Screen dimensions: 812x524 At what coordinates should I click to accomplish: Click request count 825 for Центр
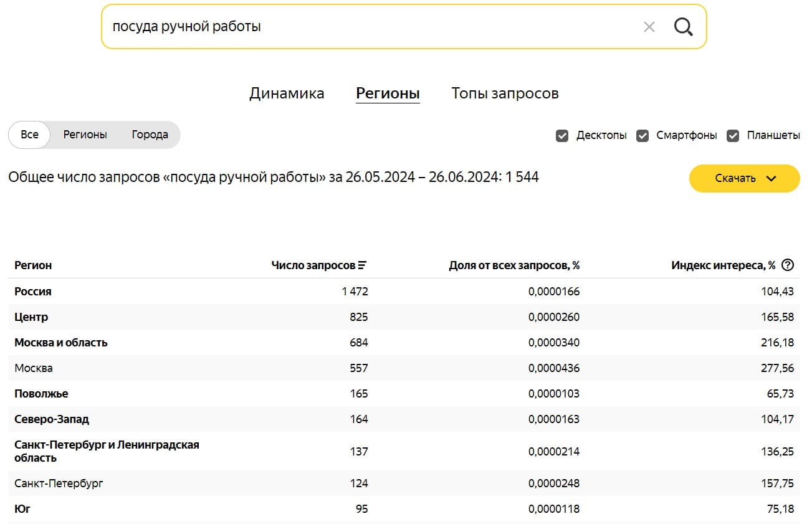359,317
